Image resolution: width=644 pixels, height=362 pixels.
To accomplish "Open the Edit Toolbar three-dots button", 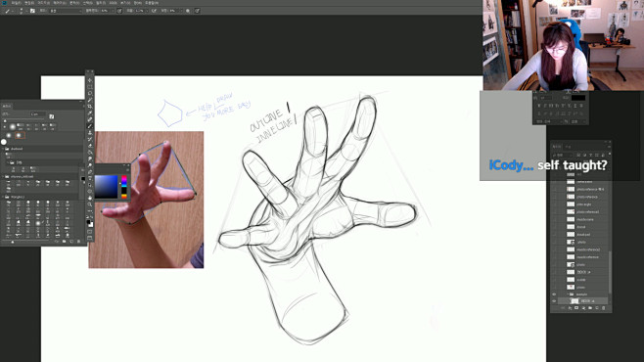I will 89,211.
